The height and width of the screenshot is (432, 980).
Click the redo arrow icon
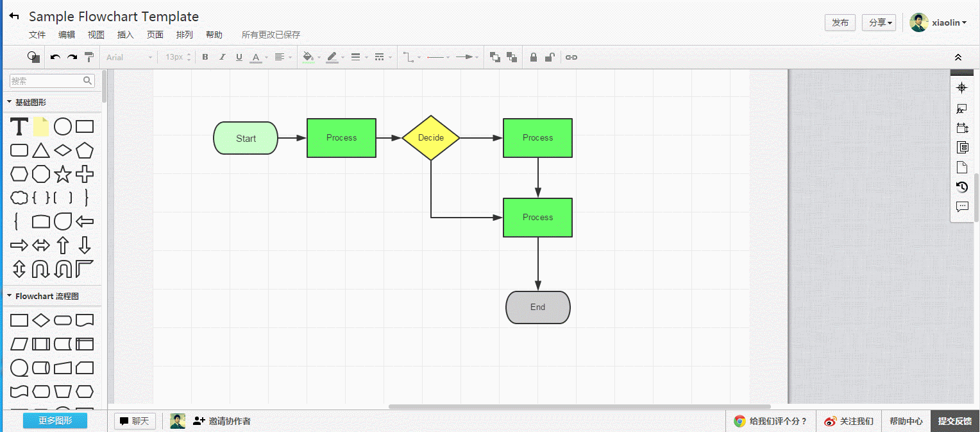(x=71, y=57)
